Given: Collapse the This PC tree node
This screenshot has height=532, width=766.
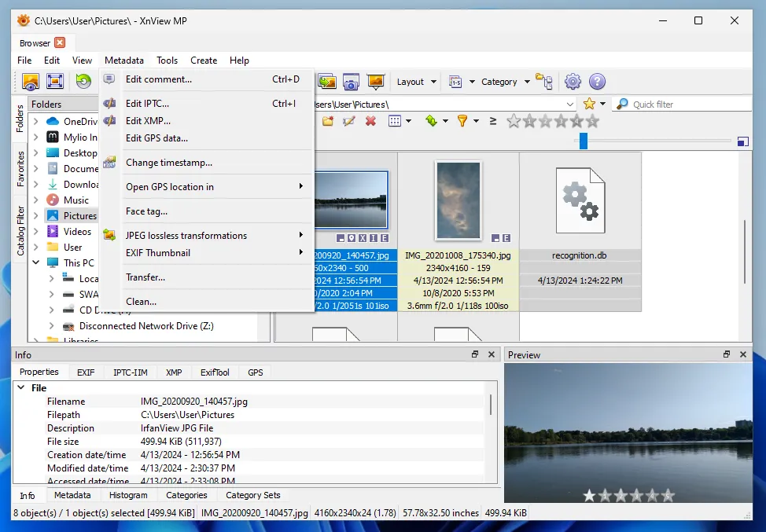Looking at the screenshot, I should click(x=35, y=262).
